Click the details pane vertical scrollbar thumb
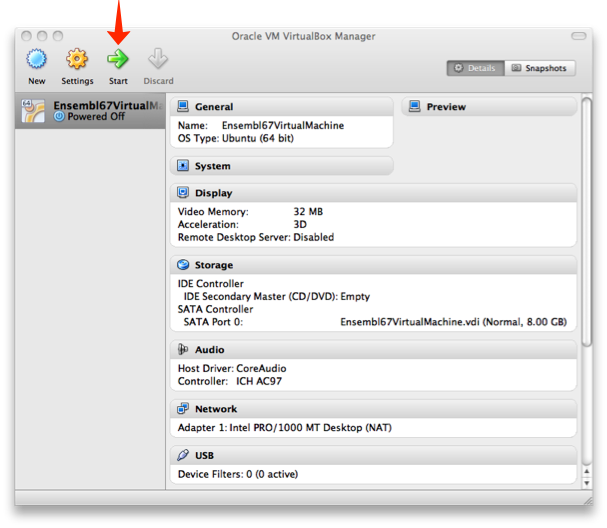The width and height of the screenshot is (607, 528). (587, 222)
